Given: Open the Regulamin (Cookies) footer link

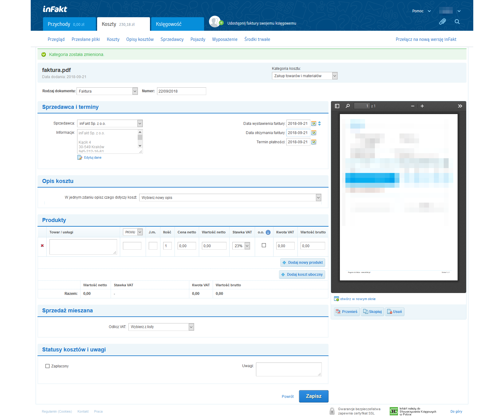Looking at the screenshot, I should coord(57,411).
